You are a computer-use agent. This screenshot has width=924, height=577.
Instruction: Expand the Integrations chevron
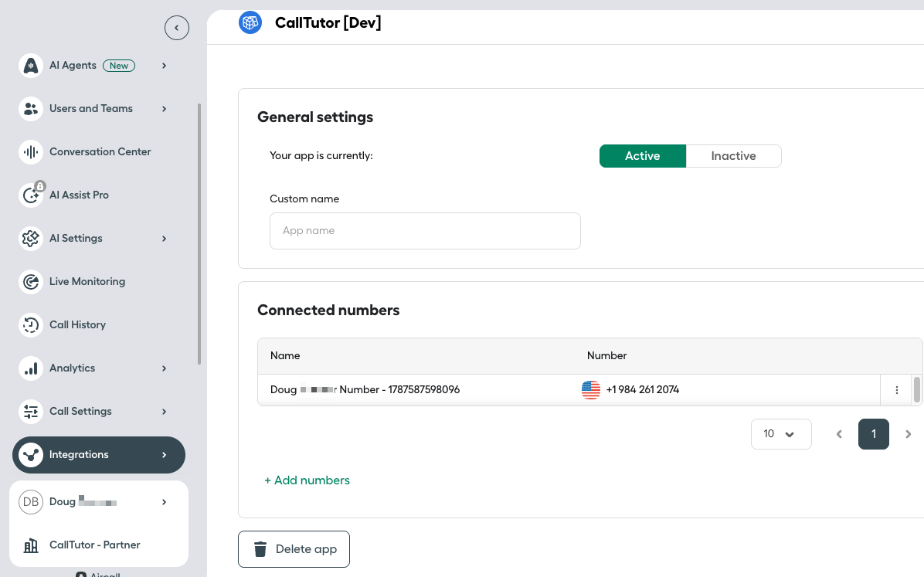165,455
